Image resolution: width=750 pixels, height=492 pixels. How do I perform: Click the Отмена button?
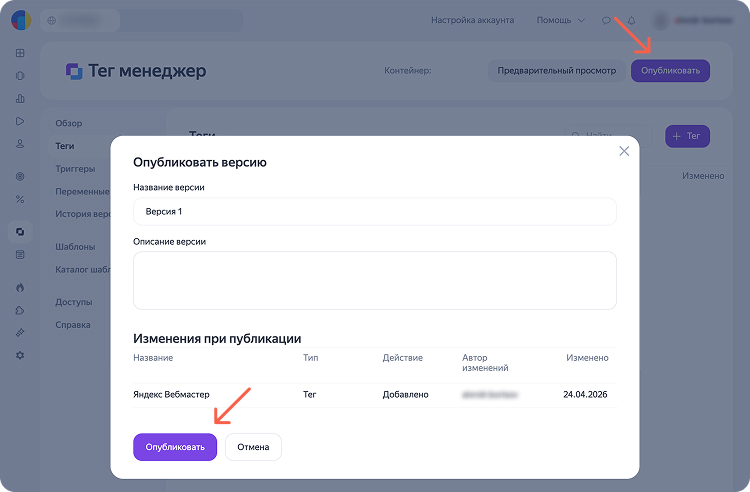tap(253, 447)
